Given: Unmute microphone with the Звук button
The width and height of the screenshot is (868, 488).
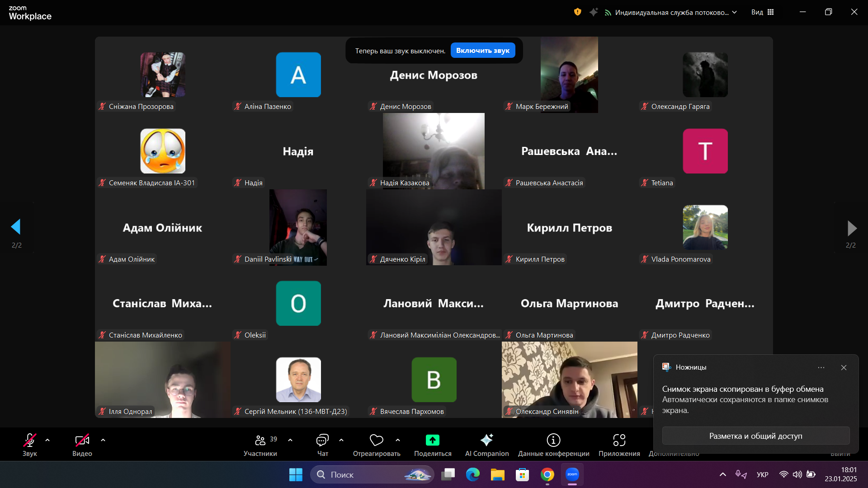Looking at the screenshot, I should tap(30, 445).
